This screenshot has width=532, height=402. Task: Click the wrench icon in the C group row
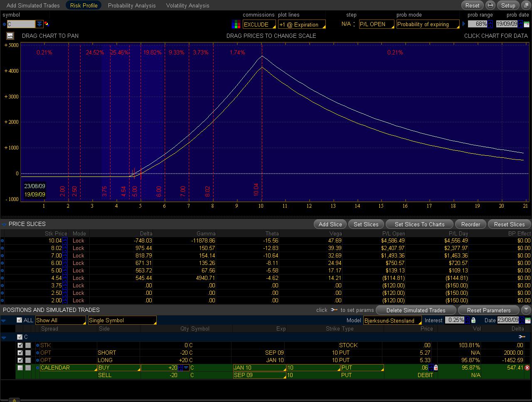[522, 337]
